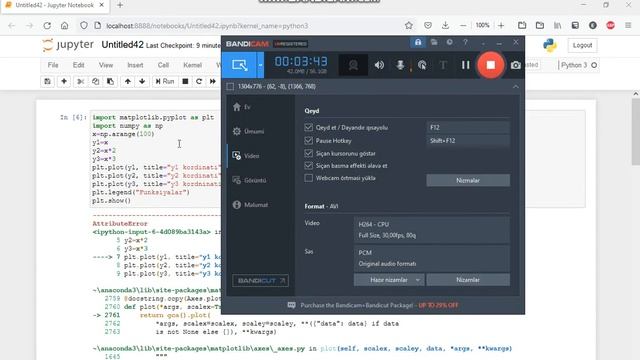Open the Ev home section in Bandicam
Viewport: 640px width, 360px height.
pos(242,107)
